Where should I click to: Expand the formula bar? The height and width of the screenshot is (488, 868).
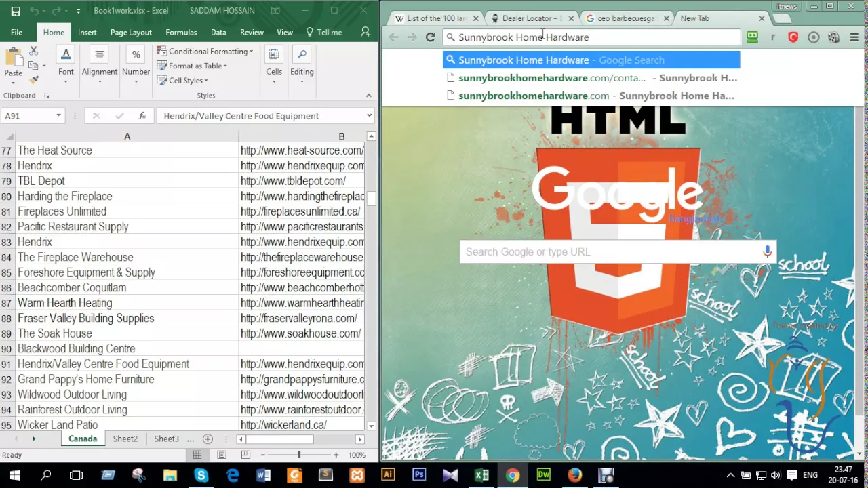[369, 116]
